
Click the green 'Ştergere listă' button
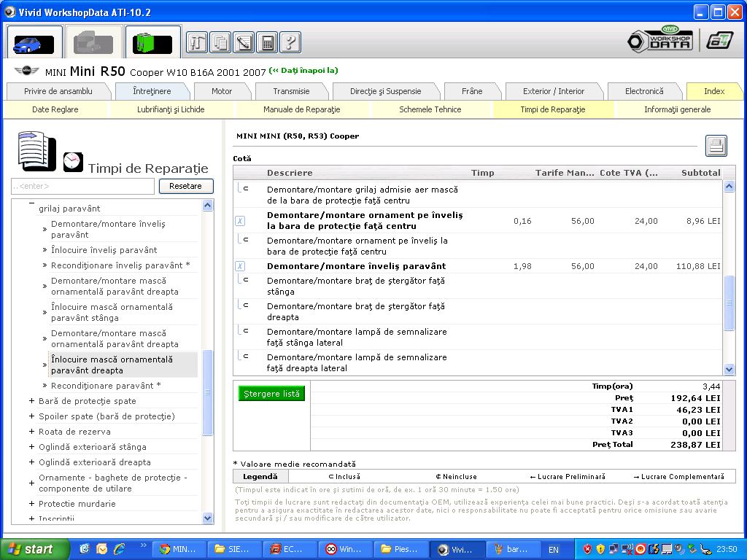(271, 394)
